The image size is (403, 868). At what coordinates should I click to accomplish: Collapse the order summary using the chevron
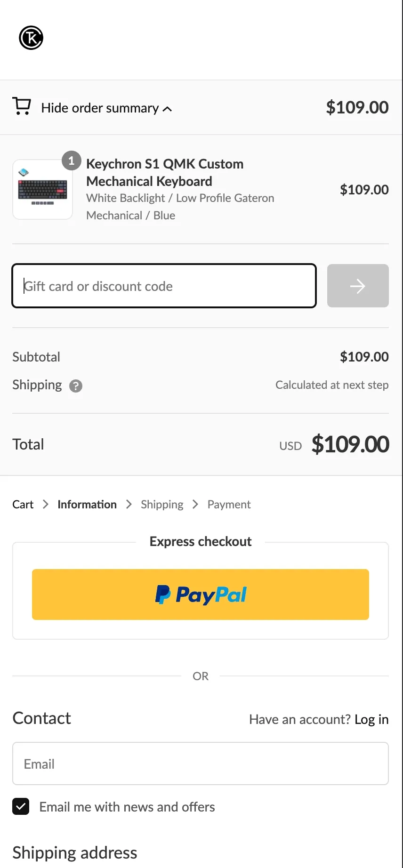(x=168, y=109)
